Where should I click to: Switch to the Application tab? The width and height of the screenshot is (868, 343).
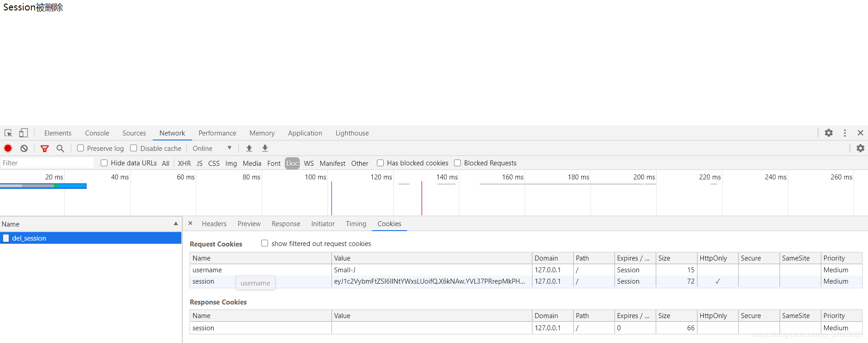[x=305, y=133]
